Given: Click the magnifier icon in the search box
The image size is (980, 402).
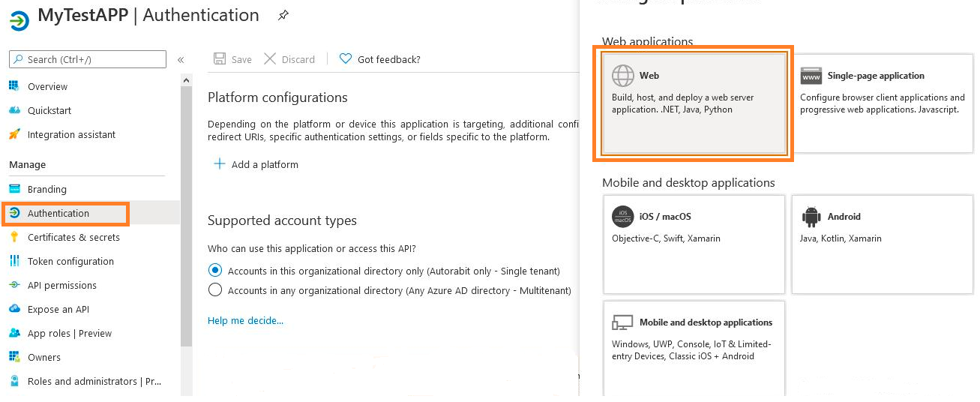Looking at the screenshot, I should pos(19,59).
